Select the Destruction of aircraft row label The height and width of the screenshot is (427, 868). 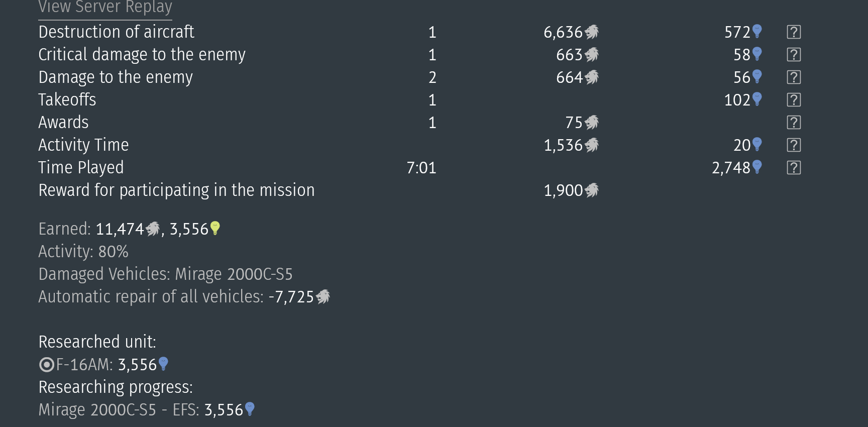(116, 32)
